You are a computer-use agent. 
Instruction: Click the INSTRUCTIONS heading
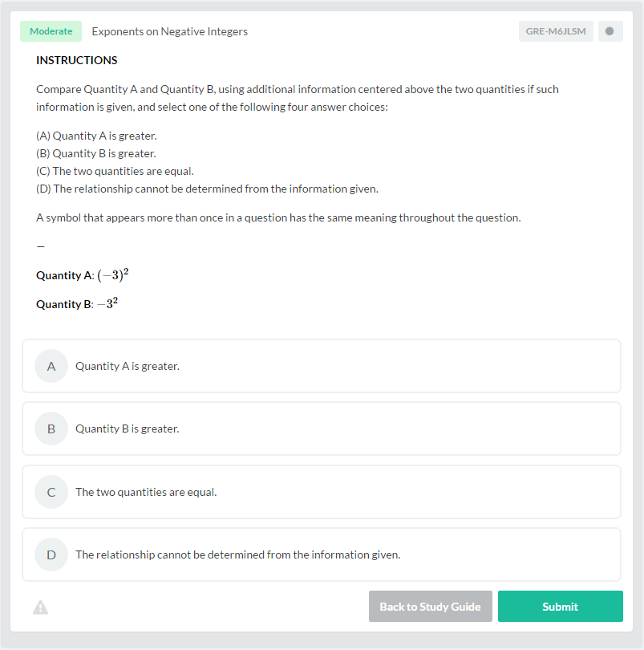click(x=77, y=60)
